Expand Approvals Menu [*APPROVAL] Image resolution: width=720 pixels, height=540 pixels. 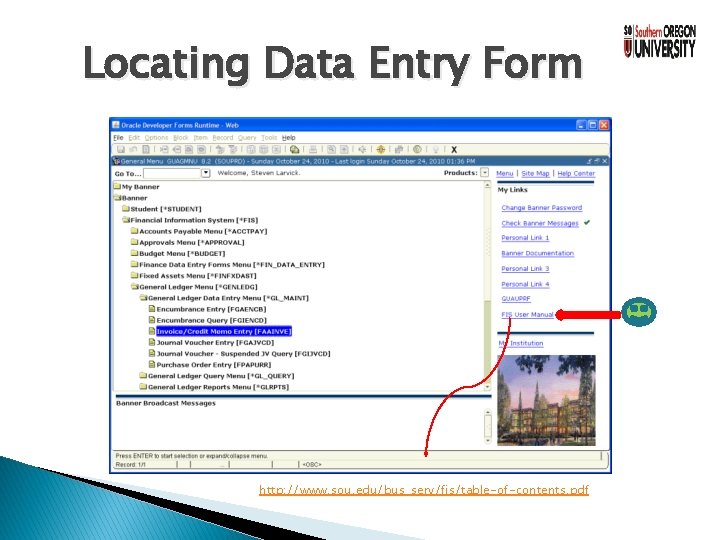[135, 242]
